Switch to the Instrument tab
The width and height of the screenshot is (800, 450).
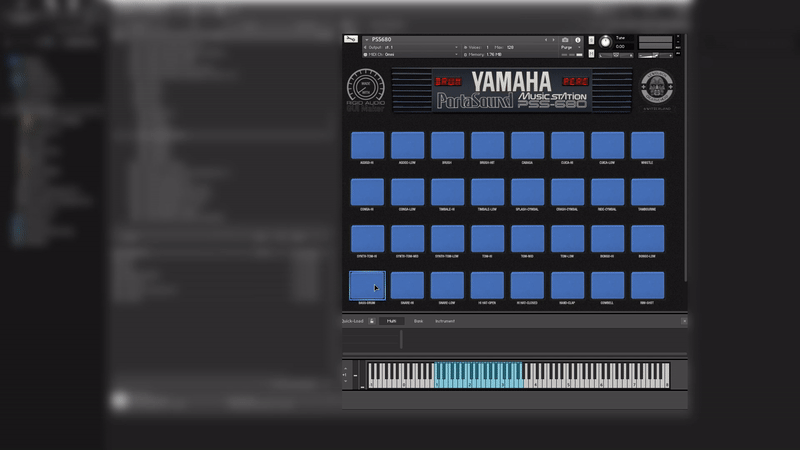(445, 321)
